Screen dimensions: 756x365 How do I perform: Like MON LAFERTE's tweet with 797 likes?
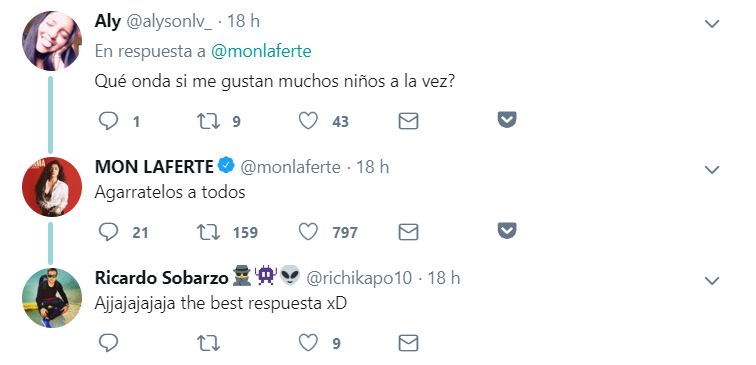click(308, 232)
